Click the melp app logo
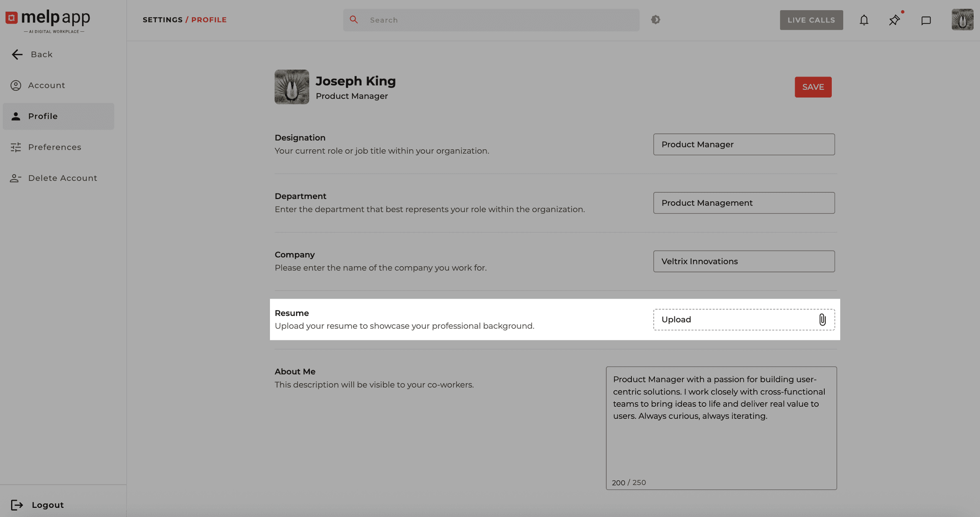 47,20
